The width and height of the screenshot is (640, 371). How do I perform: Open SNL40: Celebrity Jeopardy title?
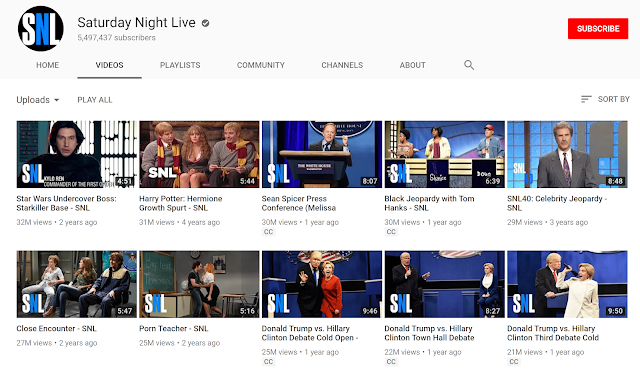coord(557,203)
